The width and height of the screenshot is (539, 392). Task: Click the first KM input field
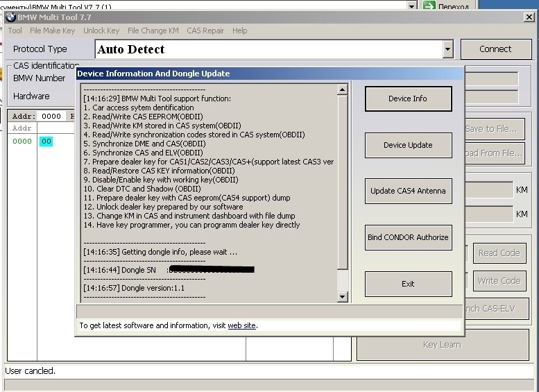pos(488,190)
